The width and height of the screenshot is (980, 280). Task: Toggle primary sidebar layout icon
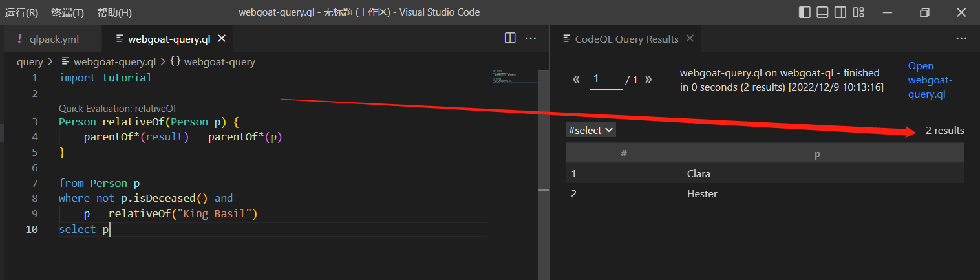tap(805, 12)
